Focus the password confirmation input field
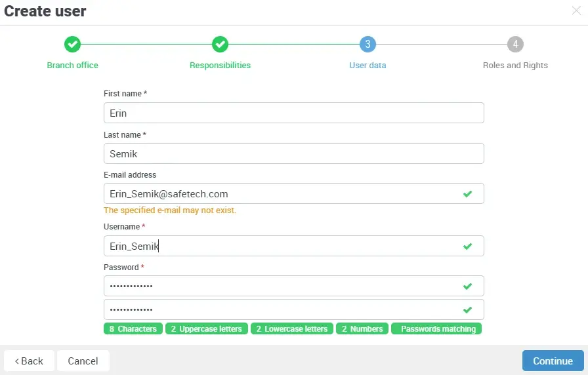The image size is (588, 375). click(293, 309)
